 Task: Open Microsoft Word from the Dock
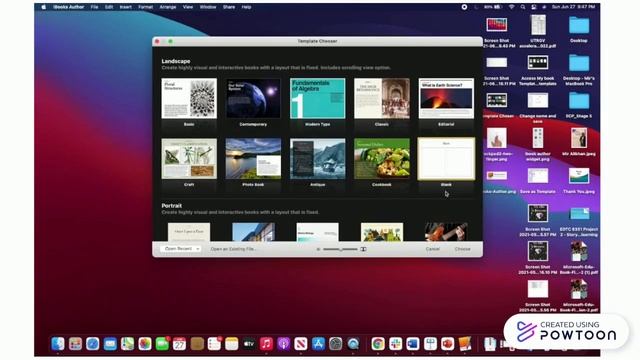click(413, 344)
